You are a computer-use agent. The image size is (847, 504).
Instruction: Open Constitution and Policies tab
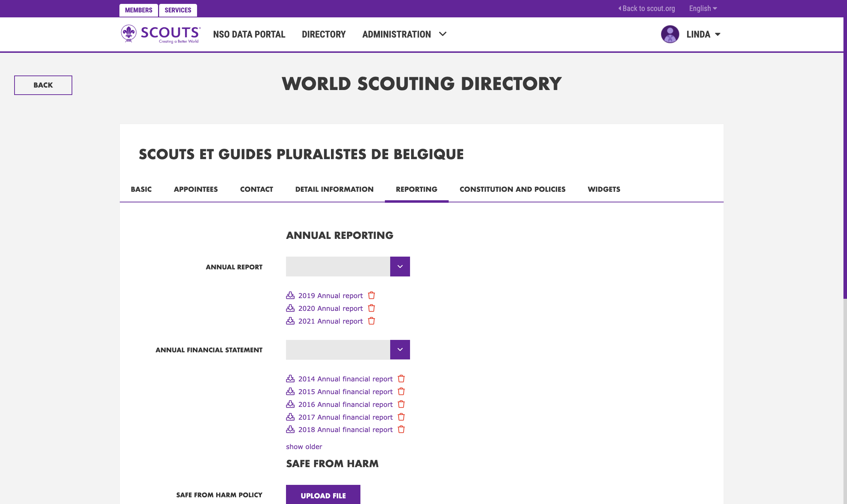click(512, 189)
